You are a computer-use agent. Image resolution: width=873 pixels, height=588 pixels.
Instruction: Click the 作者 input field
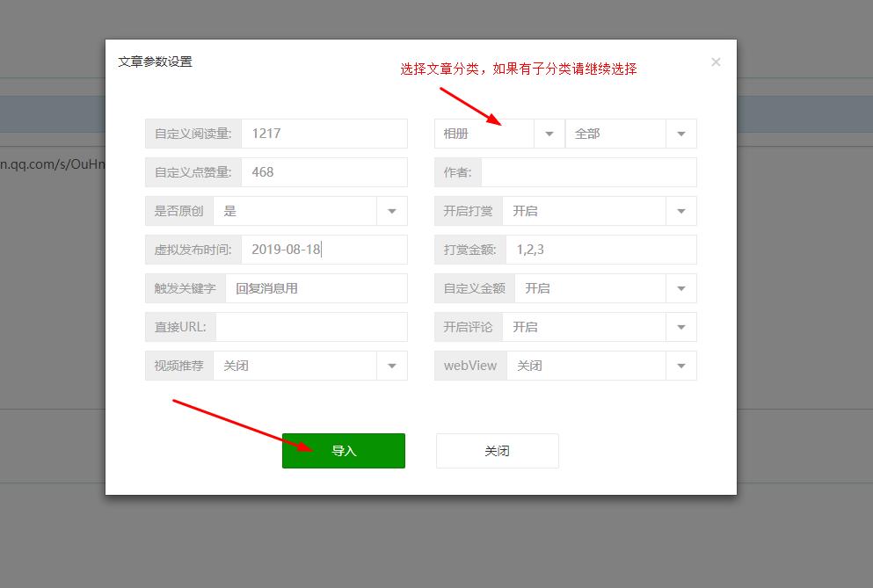coord(588,172)
